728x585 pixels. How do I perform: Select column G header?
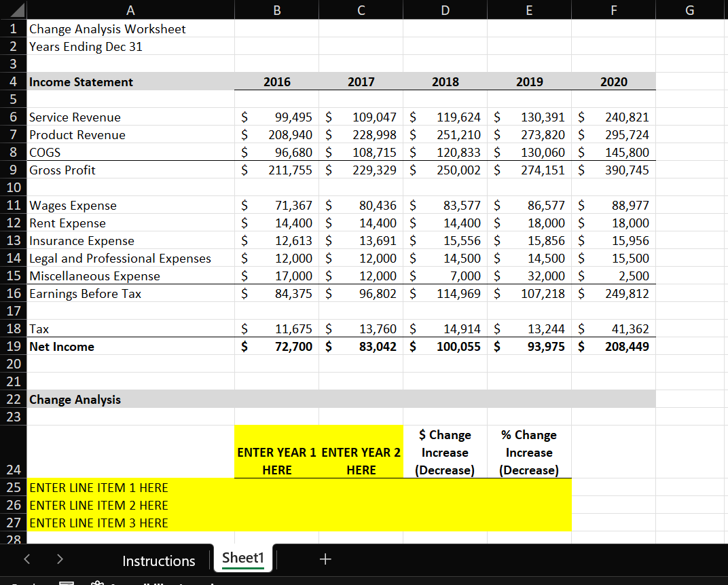pos(690,10)
